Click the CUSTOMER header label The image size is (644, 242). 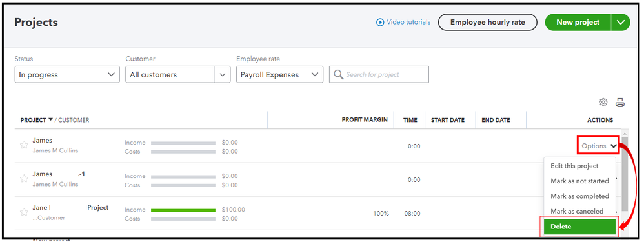(74, 121)
